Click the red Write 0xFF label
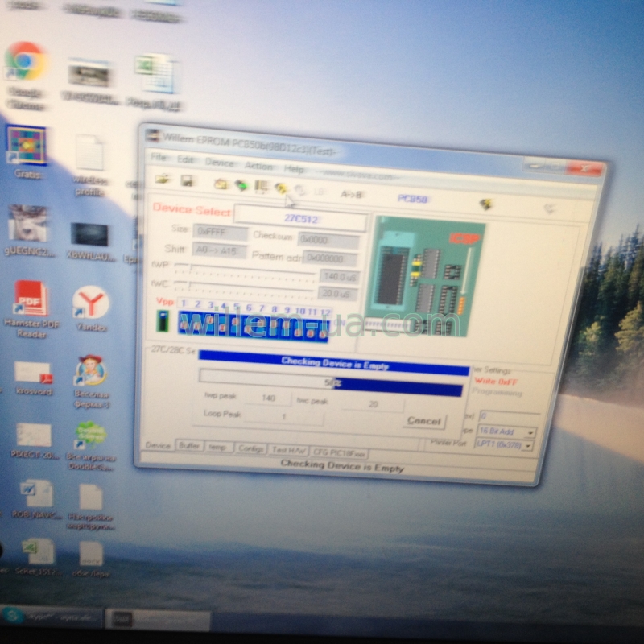 [x=496, y=382]
